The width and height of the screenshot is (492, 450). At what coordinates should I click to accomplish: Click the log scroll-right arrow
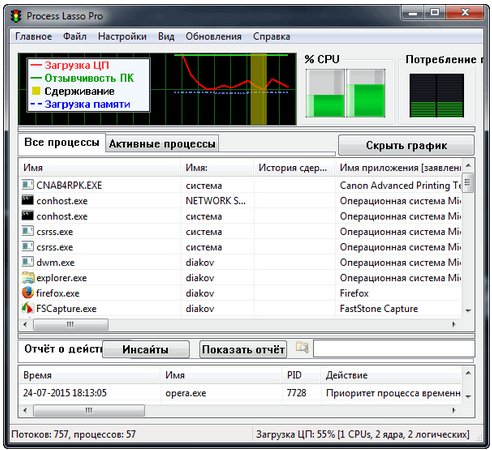click(x=454, y=410)
